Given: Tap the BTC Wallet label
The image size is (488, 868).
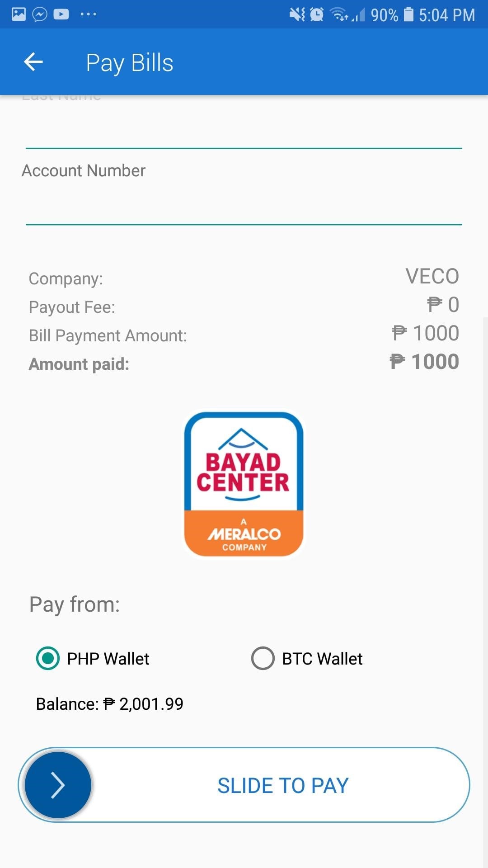Looking at the screenshot, I should pyautogui.click(x=322, y=659).
